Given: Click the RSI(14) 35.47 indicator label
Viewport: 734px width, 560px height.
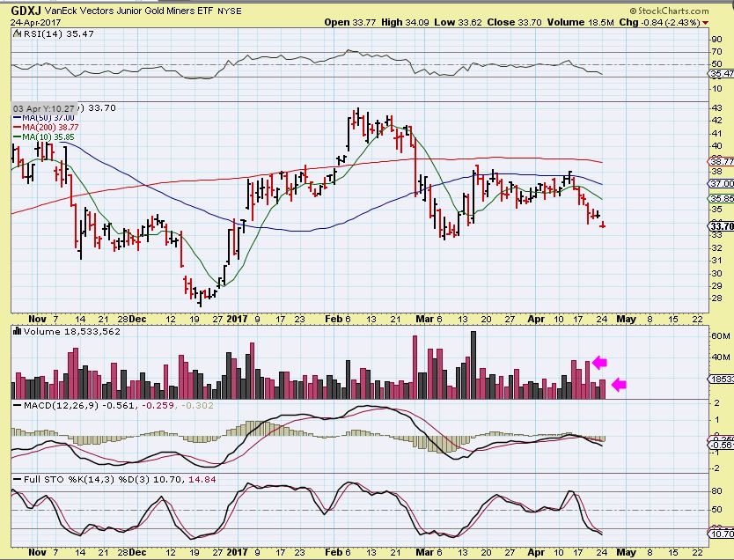Looking at the screenshot, I should [x=58, y=33].
